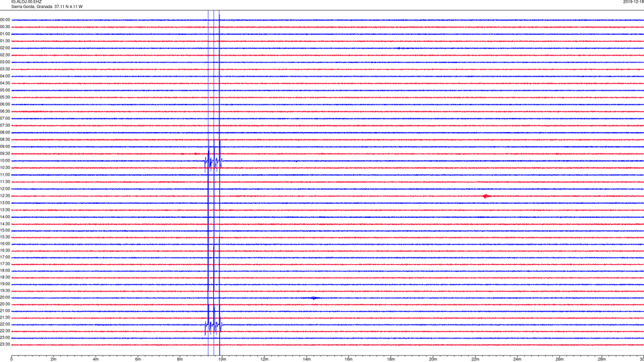Image resolution: width=644 pixels, height=362 pixels.
Task: Click the "16:00" time label
Action: tap(5, 244)
